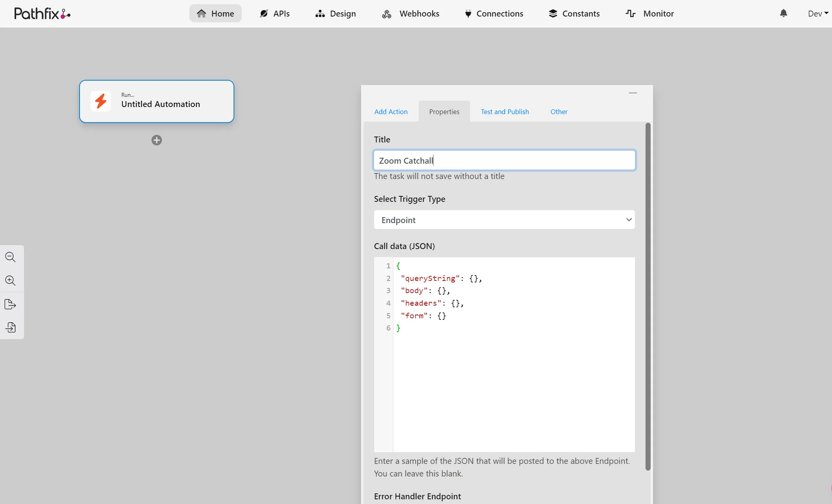Click the "form" line in JSON editor
This screenshot has width=832, height=504.
click(x=423, y=316)
